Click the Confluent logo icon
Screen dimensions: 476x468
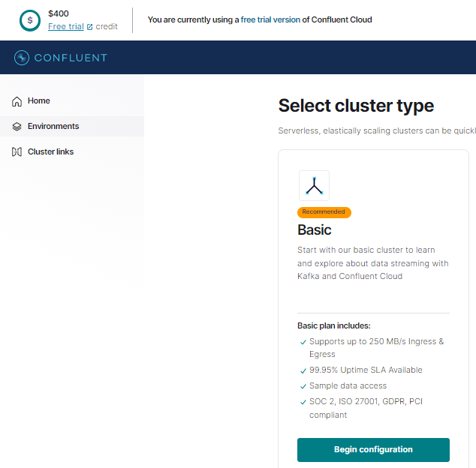(x=23, y=58)
